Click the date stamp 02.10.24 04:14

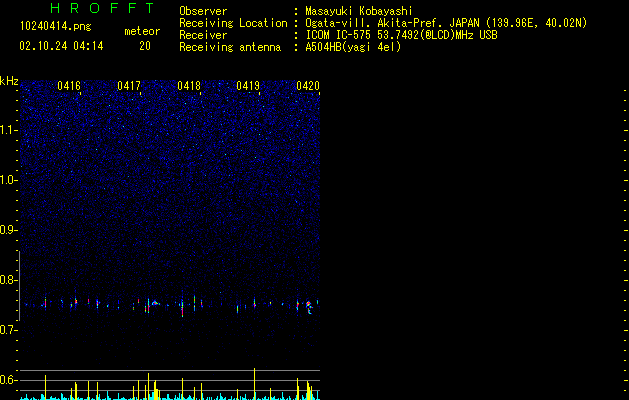(61, 46)
